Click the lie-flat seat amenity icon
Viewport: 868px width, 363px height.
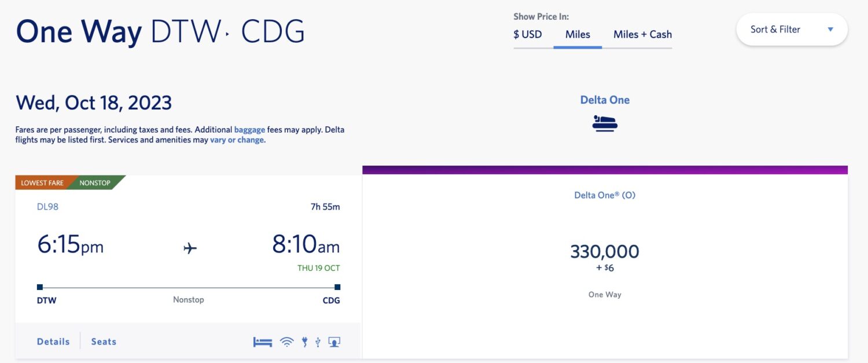coord(262,342)
